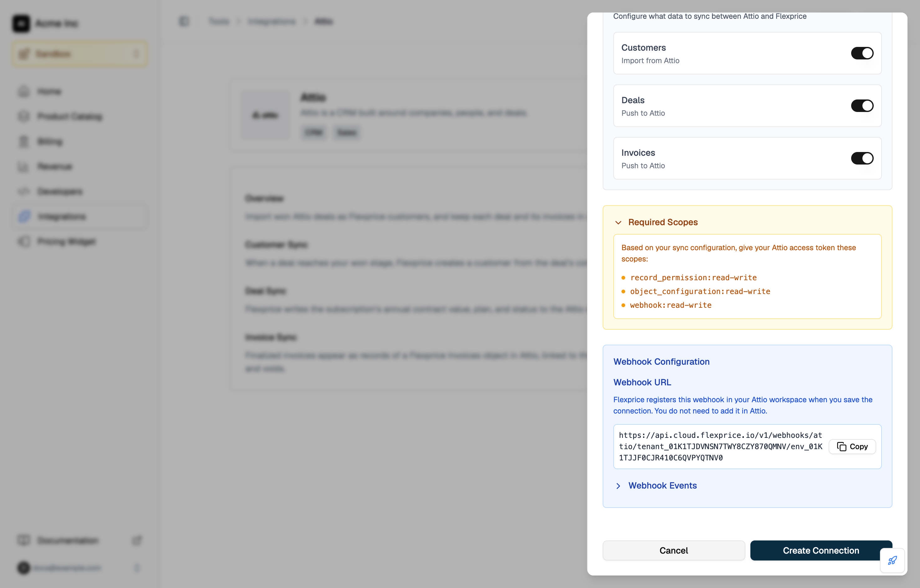The width and height of the screenshot is (920, 588).
Task: Click the Attio logo thumbnail
Action: tap(266, 115)
